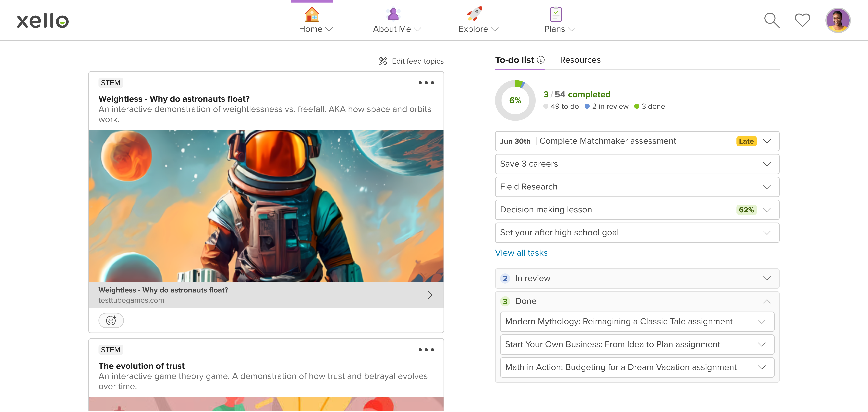The image size is (868, 412).
Task: Click STEM tag on Weightless card
Action: tap(111, 83)
